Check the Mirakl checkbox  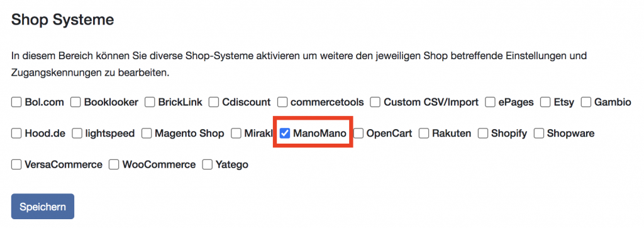pos(236,134)
